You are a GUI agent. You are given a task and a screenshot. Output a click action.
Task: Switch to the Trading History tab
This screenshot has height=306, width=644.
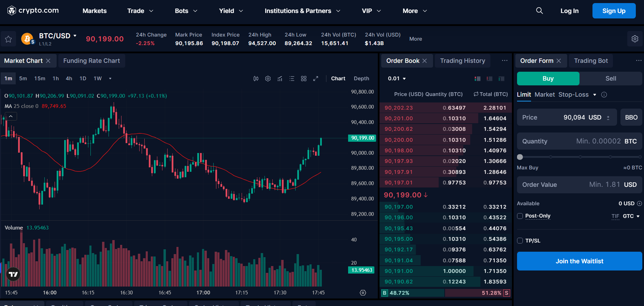pyautogui.click(x=462, y=61)
